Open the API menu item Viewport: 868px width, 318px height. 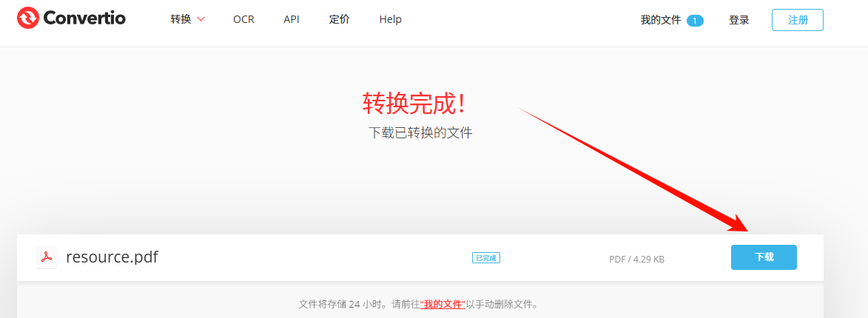click(291, 19)
